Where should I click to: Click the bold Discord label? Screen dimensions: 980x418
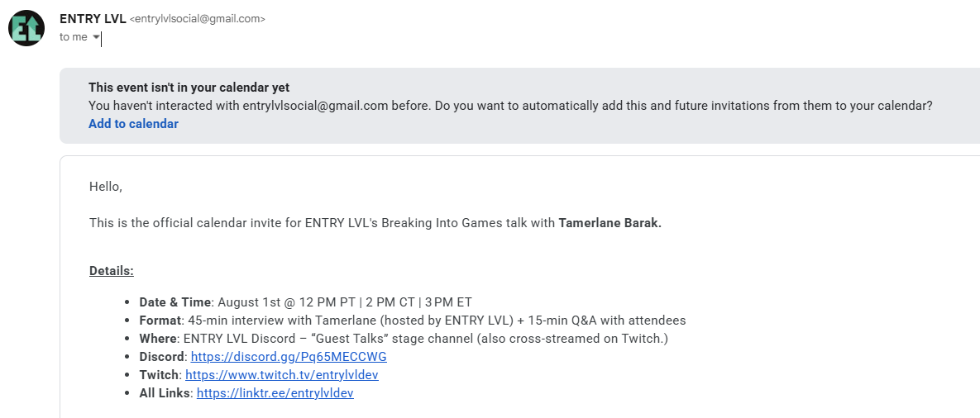pos(162,357)
